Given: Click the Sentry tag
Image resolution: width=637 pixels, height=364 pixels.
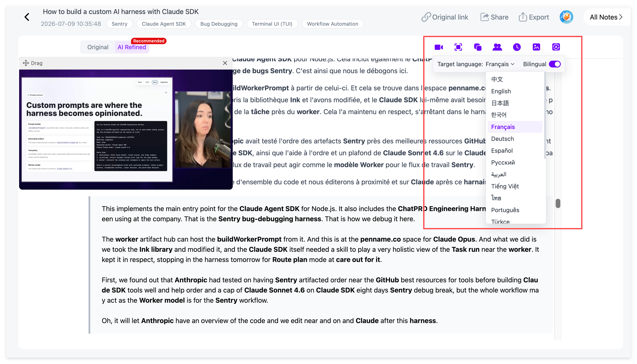Looking at the screenshot, I should click(119, 24).
